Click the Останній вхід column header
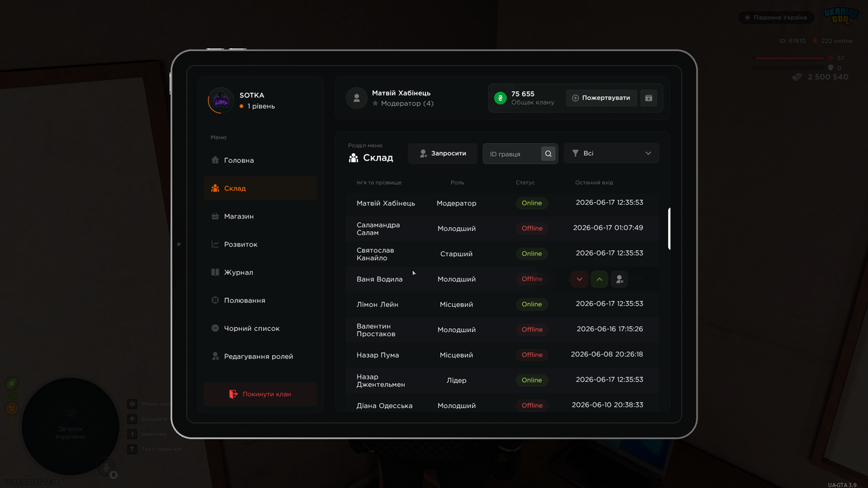 pos(594,182)
